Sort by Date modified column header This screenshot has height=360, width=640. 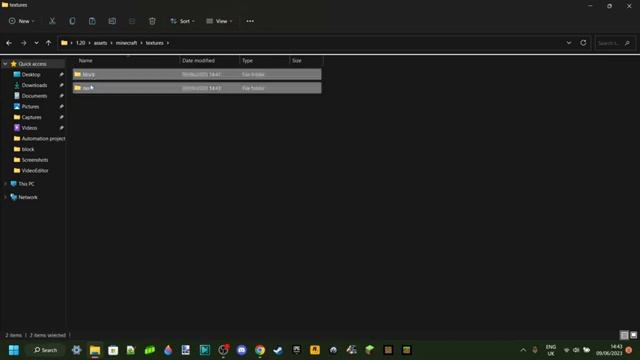click(x=198, y=60)
